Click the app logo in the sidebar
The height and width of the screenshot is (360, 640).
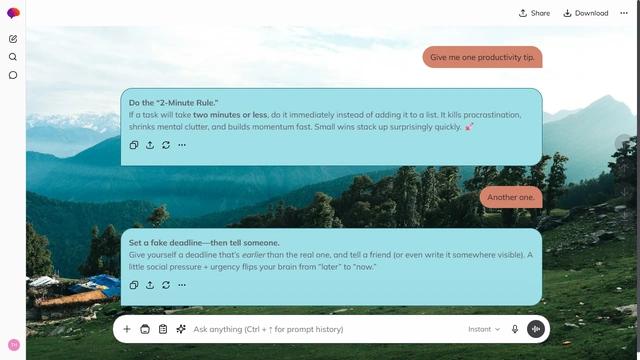13,13
